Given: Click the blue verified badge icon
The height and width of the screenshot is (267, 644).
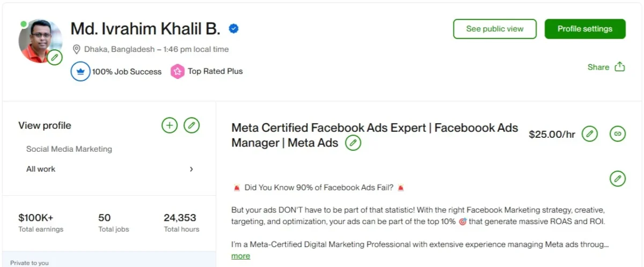Looking at the screenshot, I should tap(233, 29).
